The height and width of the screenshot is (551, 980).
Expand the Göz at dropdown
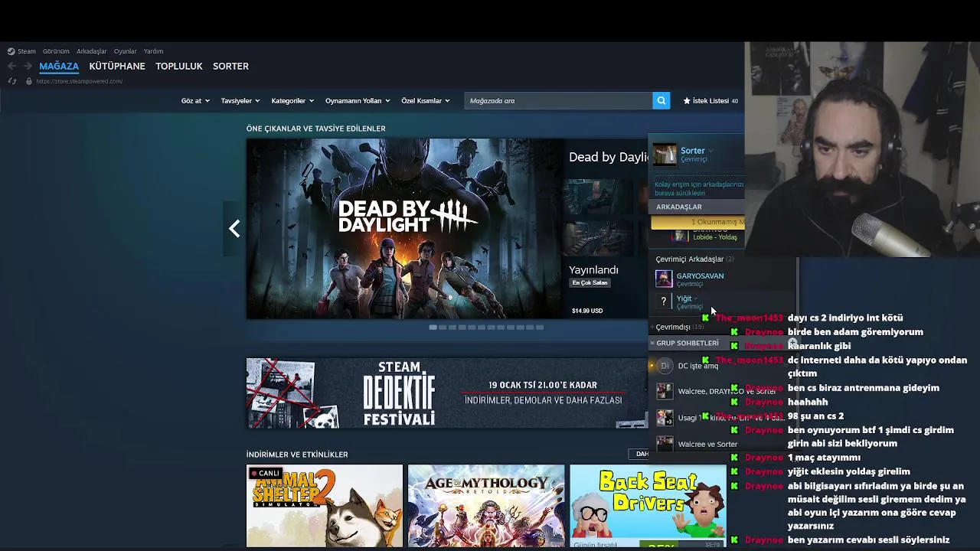coord(195,101)
